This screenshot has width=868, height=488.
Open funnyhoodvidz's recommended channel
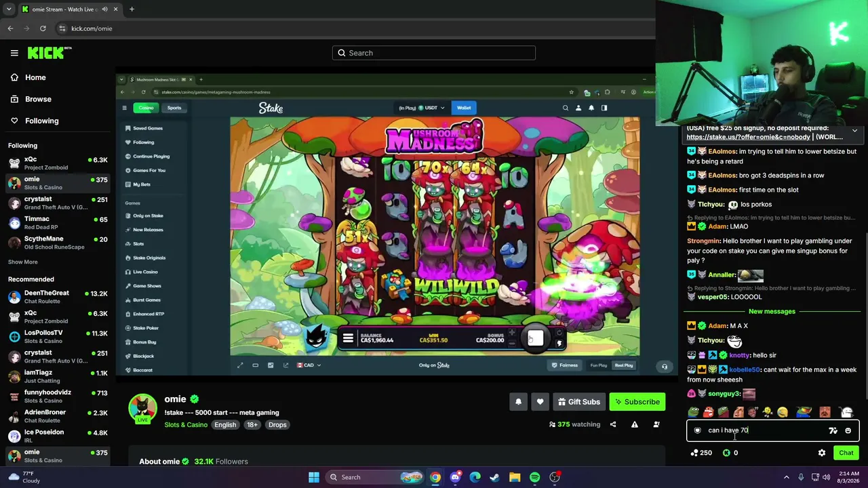click(x=58, y=396)
